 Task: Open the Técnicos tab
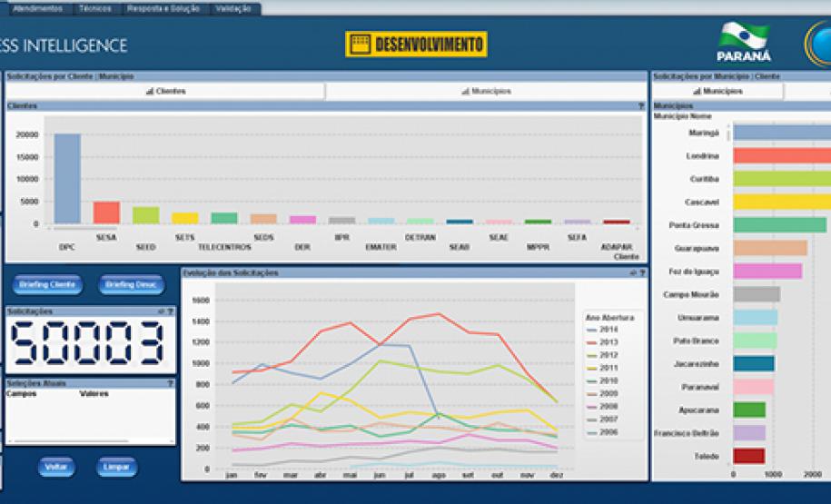pos(95,8)
